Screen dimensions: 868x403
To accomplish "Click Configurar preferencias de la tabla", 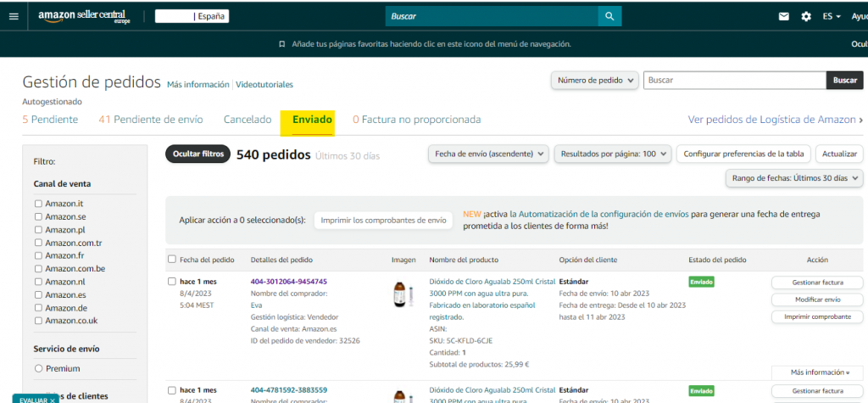I will coord(744,154).
